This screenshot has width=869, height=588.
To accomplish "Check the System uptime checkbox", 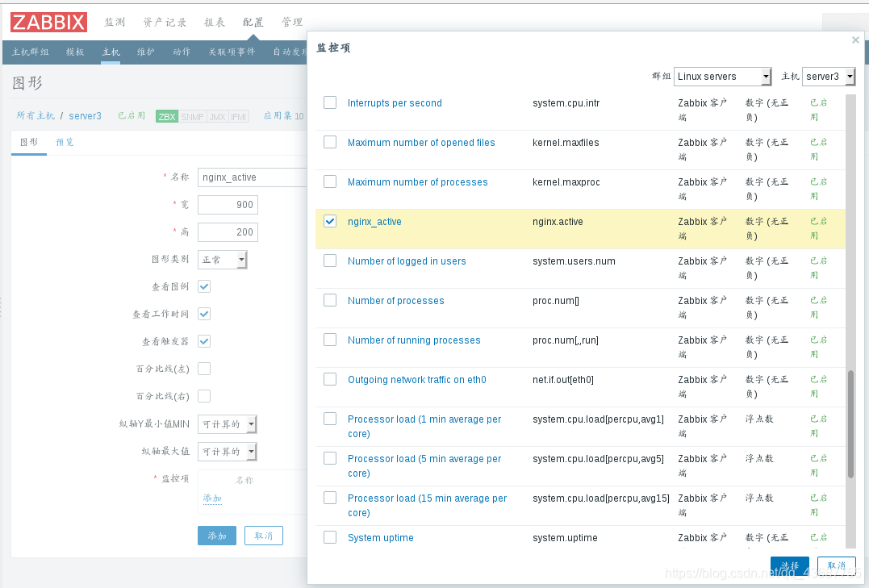I will [330, 537].
